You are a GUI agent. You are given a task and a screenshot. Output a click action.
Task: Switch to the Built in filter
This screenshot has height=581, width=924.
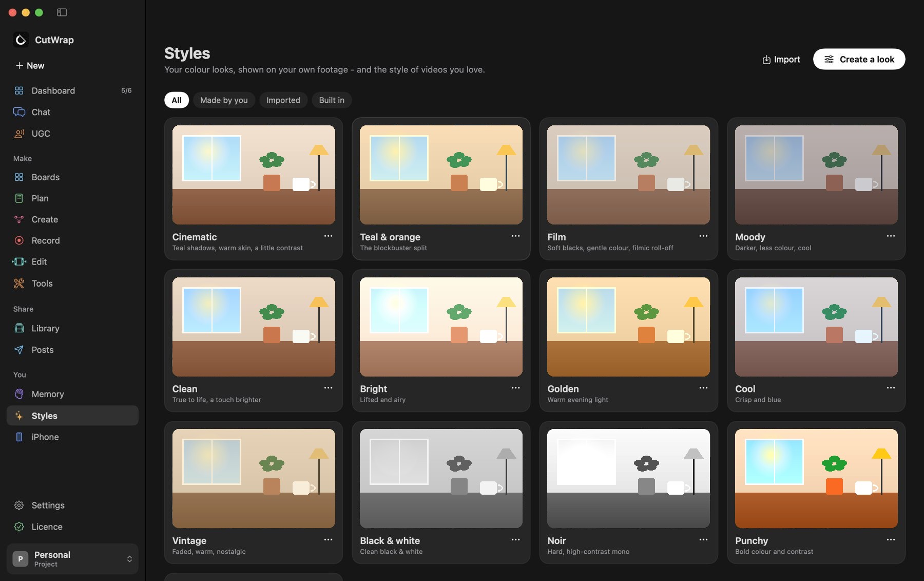click(x=332, y=100)
